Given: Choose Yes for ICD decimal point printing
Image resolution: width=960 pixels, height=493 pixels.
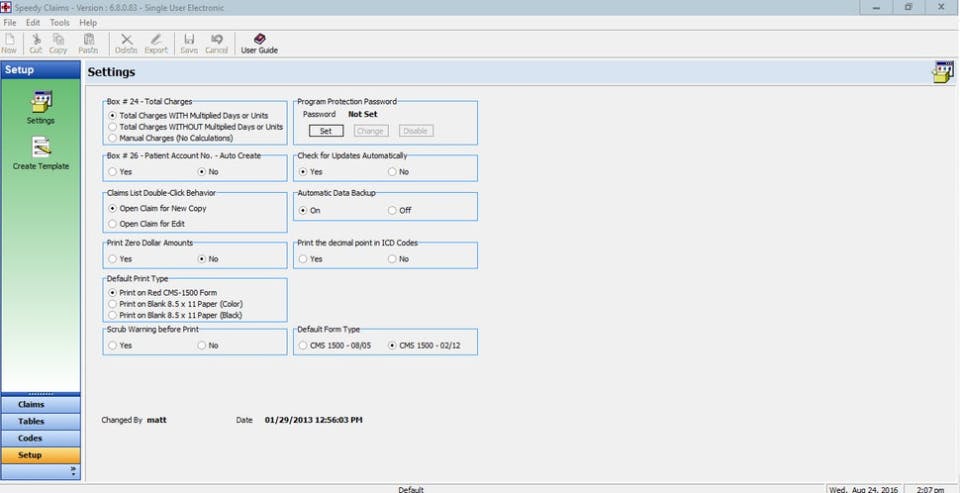Looking at the screenshot, I should pos(302,259).
